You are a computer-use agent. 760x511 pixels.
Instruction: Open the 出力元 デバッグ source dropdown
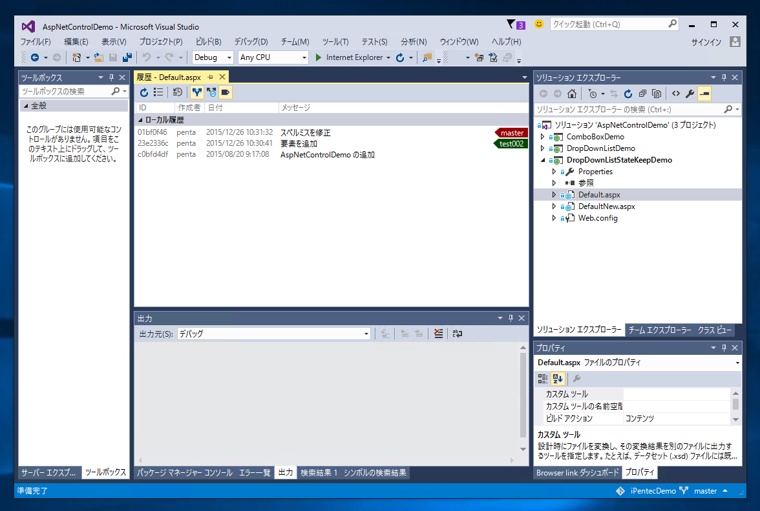click(274, 334)
